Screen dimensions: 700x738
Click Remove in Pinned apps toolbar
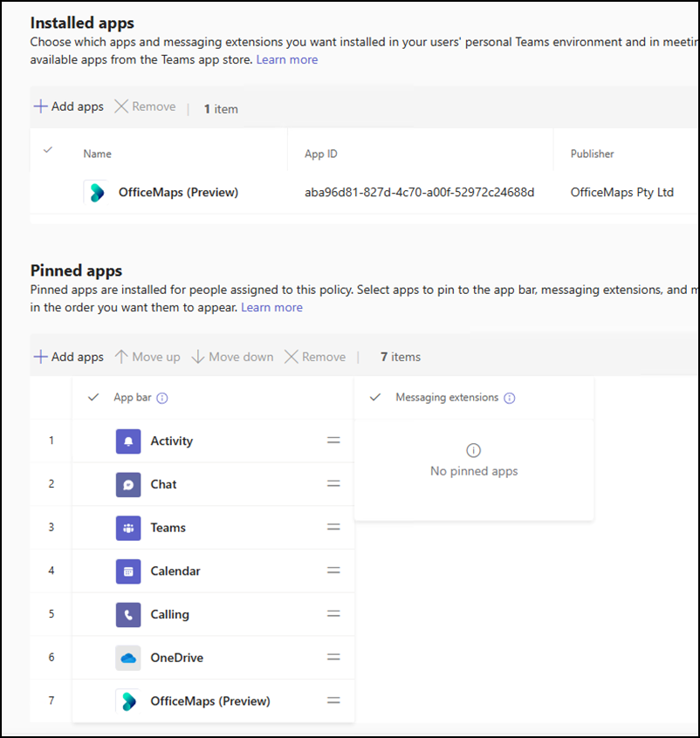[x=315, y=357]
